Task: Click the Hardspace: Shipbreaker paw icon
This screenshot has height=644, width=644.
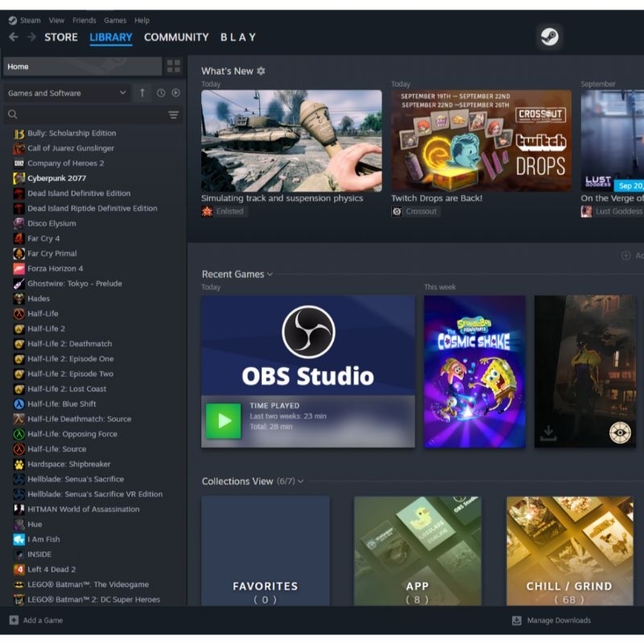Action: [19, 464]
